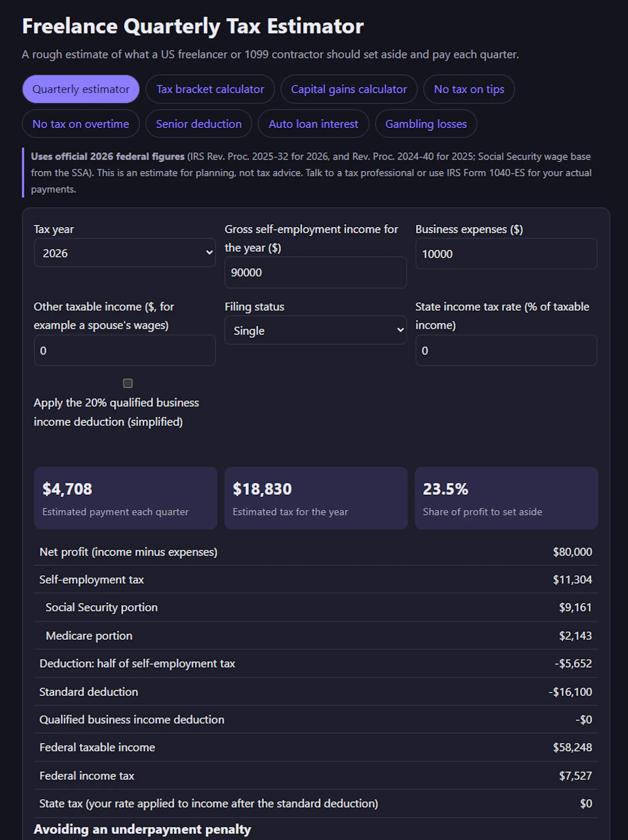Open the Capital gains calculator
The height and width of the screenshot is (840, 628).
click(349, 89)
